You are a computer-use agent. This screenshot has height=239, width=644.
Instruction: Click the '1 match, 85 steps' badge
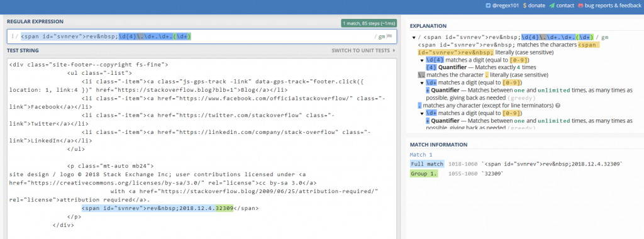(x=369, y=23)
